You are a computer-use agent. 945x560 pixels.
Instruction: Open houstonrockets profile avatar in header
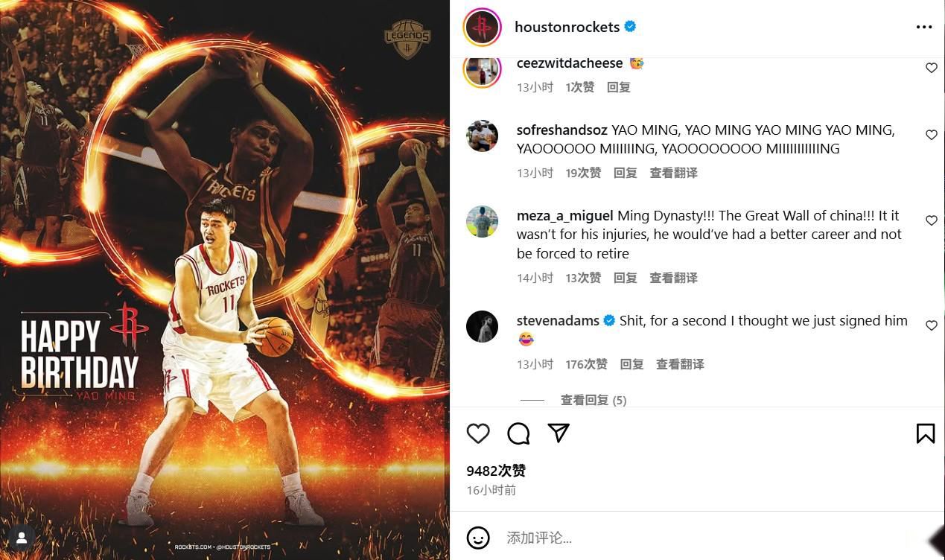click(483, 27)
